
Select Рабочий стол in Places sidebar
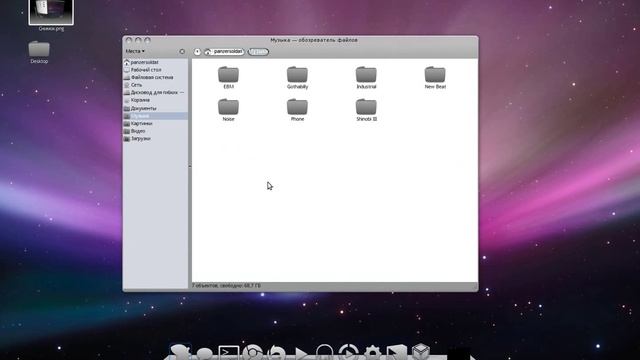point(155,70)
